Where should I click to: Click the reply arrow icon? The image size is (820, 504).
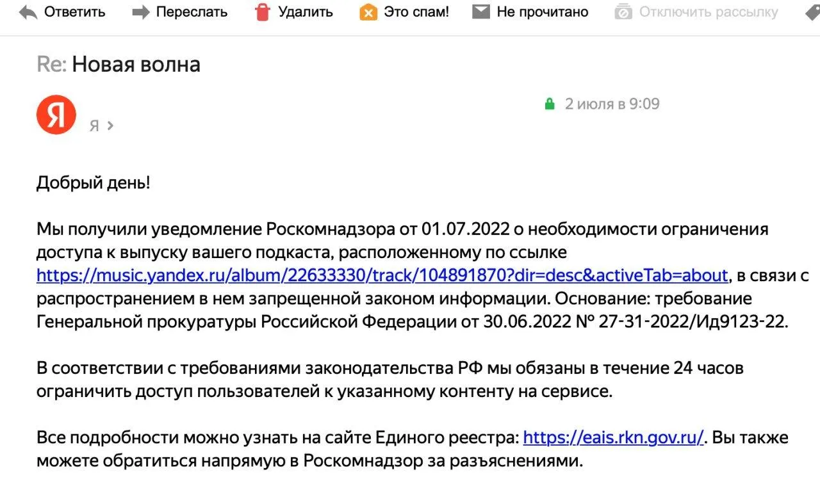coord(28,12)
